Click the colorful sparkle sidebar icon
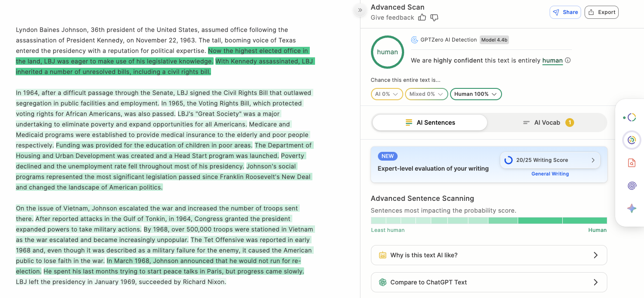This screenshot has height=298, width=644. [632, 208]
